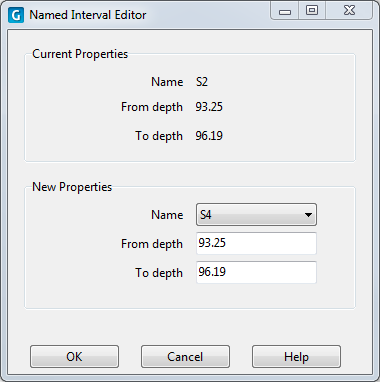Click the Name label under New Properties
380x382 pixels.
coord(167,215)
